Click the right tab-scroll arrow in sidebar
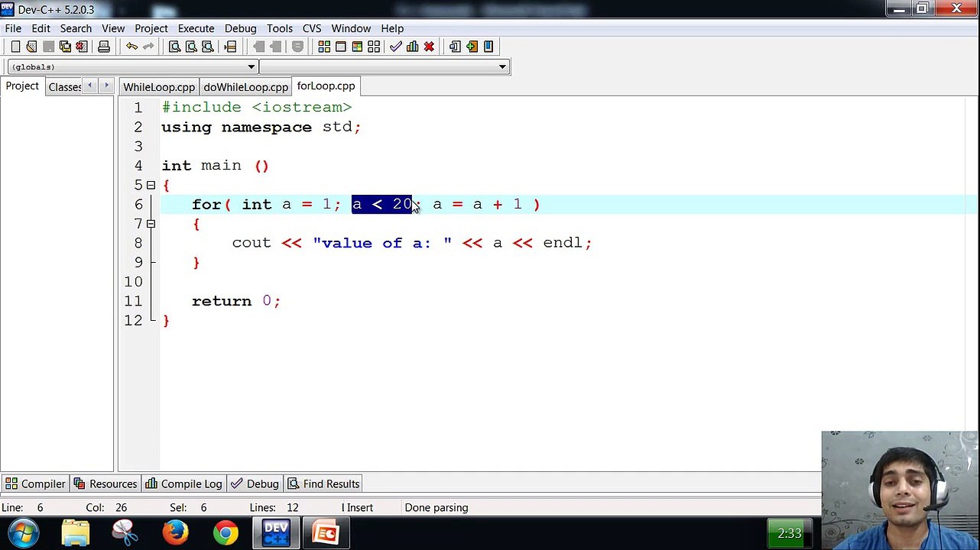The image size is (980, 550). tap(106, 86)
